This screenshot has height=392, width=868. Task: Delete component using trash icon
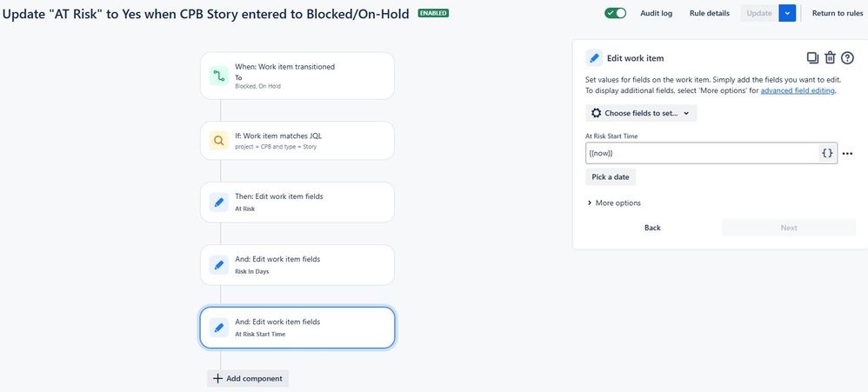coord(830,58)
